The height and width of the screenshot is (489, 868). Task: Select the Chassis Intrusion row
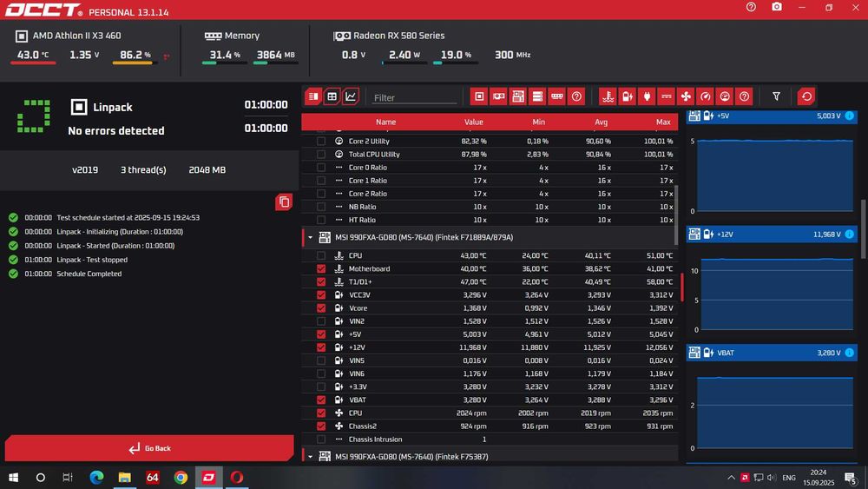click(490, 439)
